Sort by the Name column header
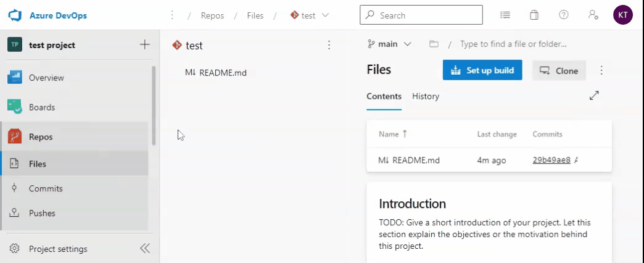644x263 pixels. click(393, 134)
